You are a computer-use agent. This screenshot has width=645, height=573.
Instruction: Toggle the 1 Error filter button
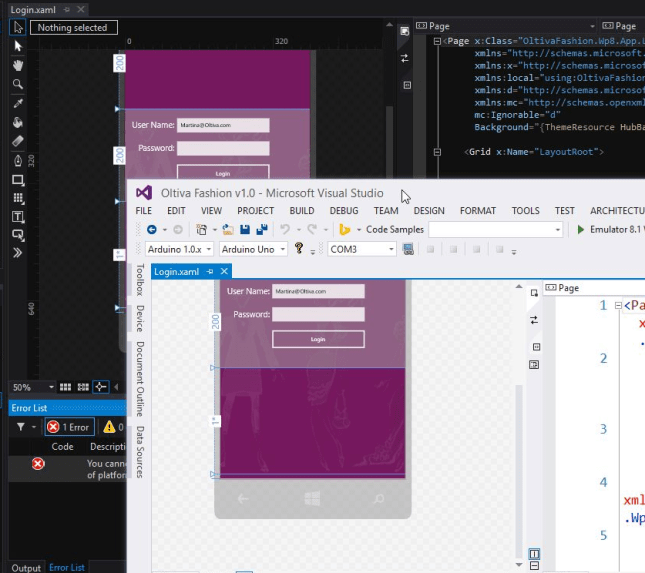pyautogui.click(x=68, y=427)
